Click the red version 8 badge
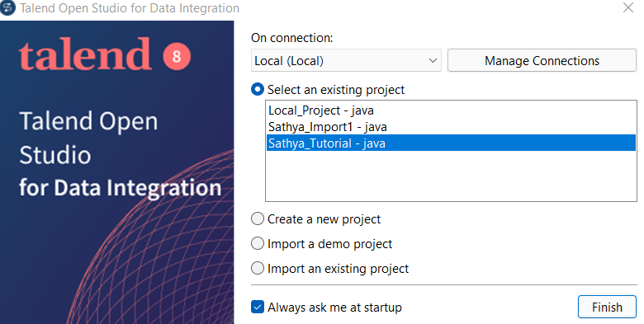Viewport: 644px width, 324px height. [x=177, y=56]
